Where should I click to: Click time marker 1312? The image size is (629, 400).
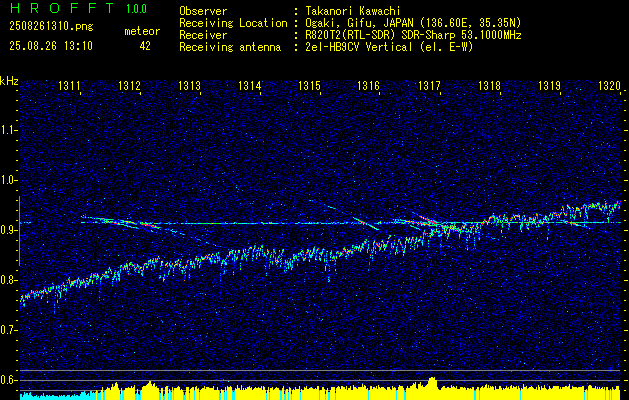129,85
